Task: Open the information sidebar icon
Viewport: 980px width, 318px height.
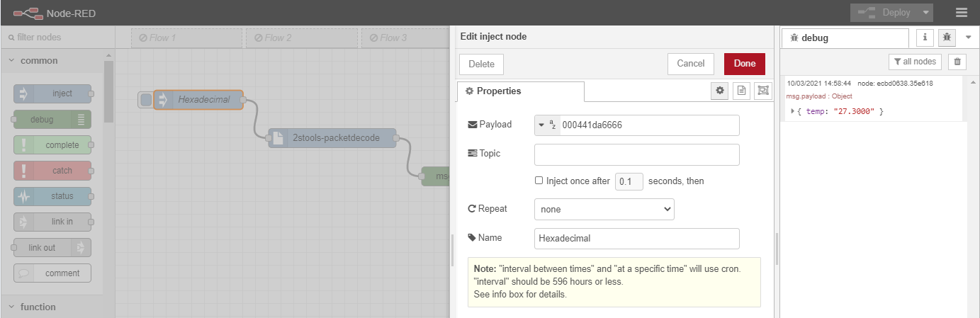Action: (x=925, y=38)
